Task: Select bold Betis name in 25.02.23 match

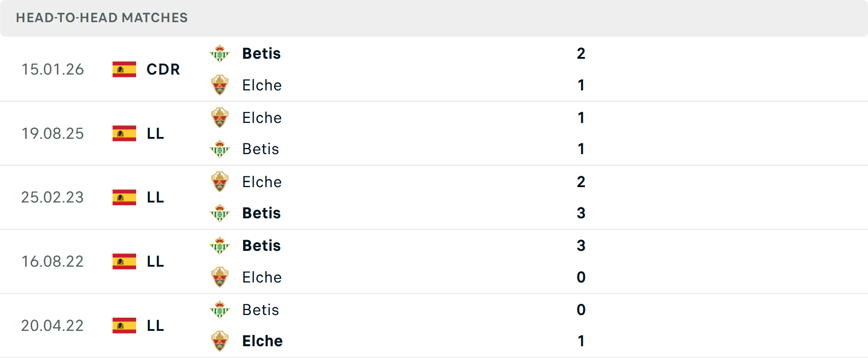Action: (261, 213)
